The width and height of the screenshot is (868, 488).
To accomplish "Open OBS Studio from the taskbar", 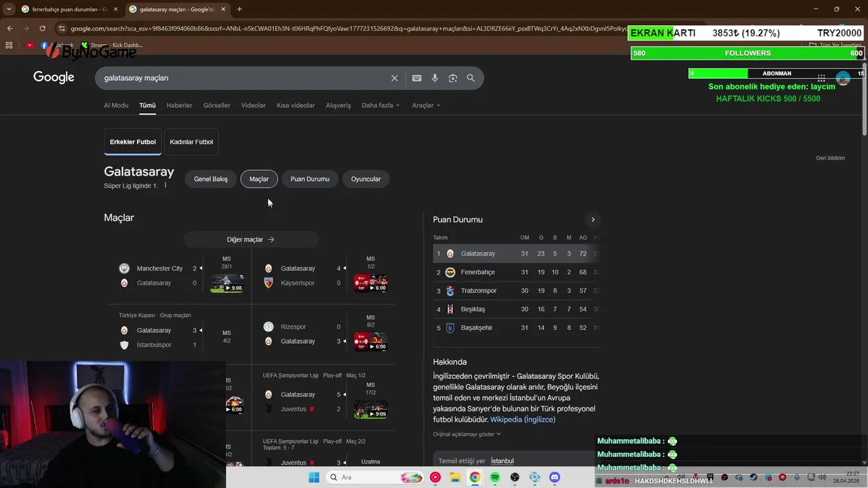I will (515, 477).
